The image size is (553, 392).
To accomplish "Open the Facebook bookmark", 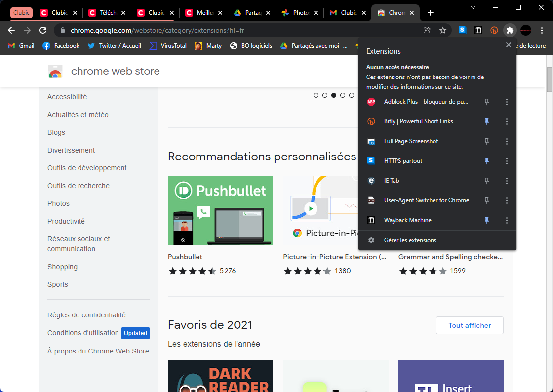I will pyautogui.click(x=61, y=46).
